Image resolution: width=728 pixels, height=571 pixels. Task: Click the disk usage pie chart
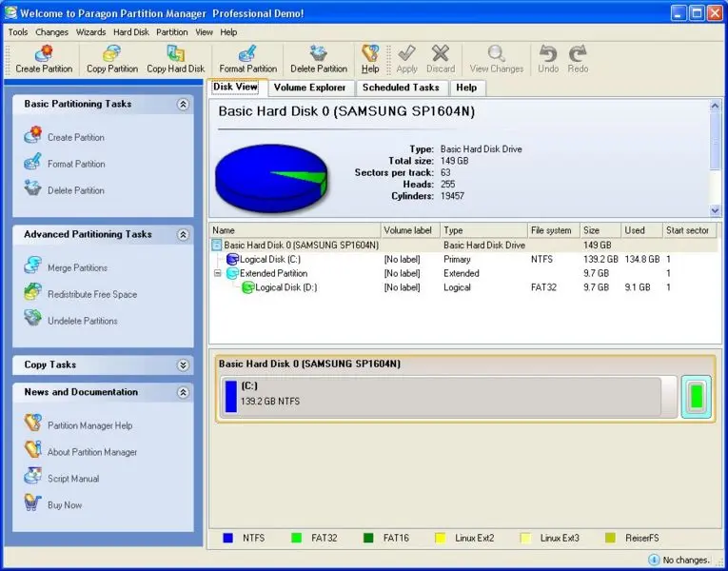[271, 179]
